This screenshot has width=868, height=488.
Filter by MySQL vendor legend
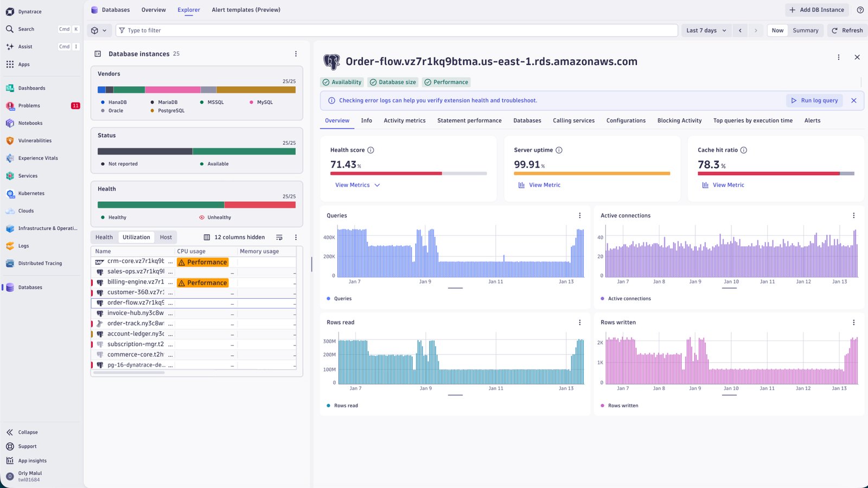pyautogui.click(x=261, y=102)
